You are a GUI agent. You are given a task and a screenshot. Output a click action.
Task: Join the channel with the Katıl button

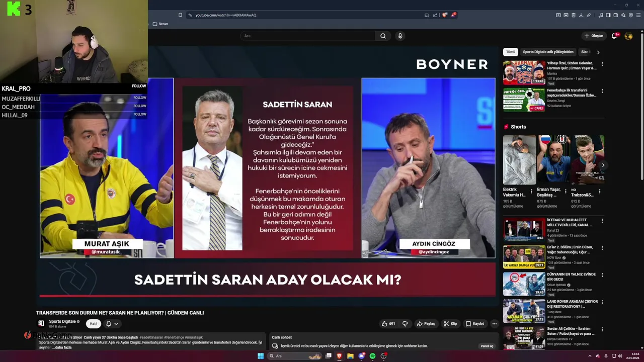pos(93,324)
